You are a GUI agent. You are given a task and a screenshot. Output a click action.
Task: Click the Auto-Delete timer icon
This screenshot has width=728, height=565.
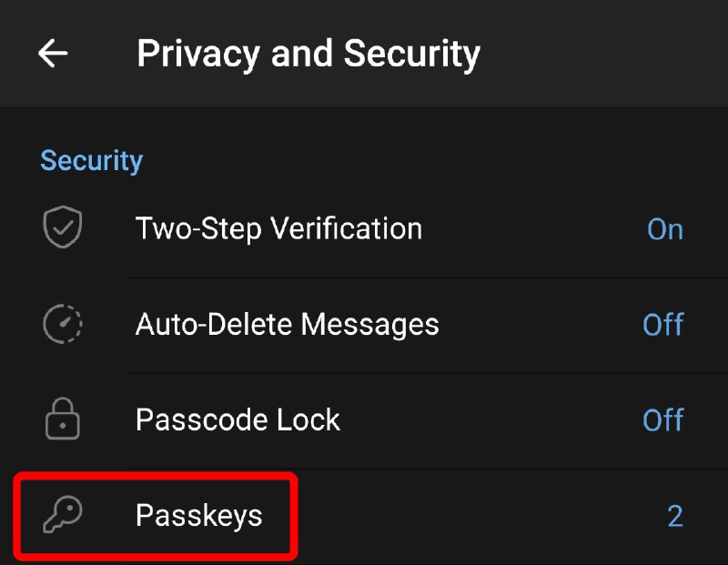click(63, 324)
